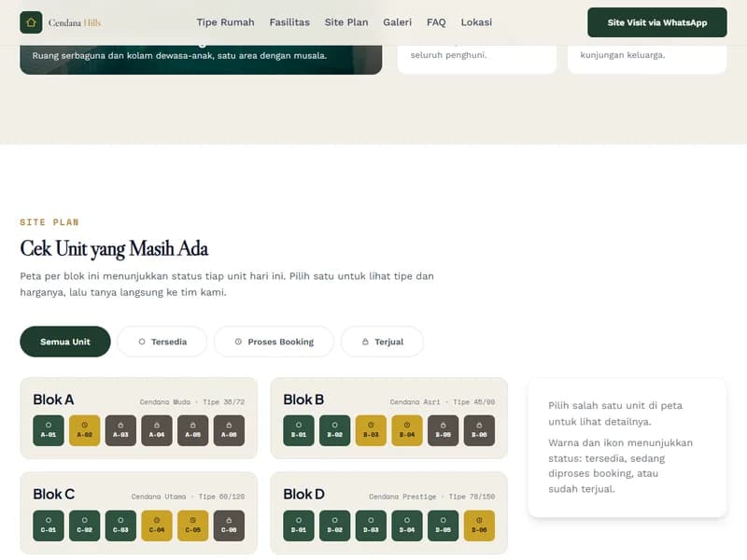Select available unit D-03
Image resolution: width=747 pixels, height=560 pixels.
[371, 525]
